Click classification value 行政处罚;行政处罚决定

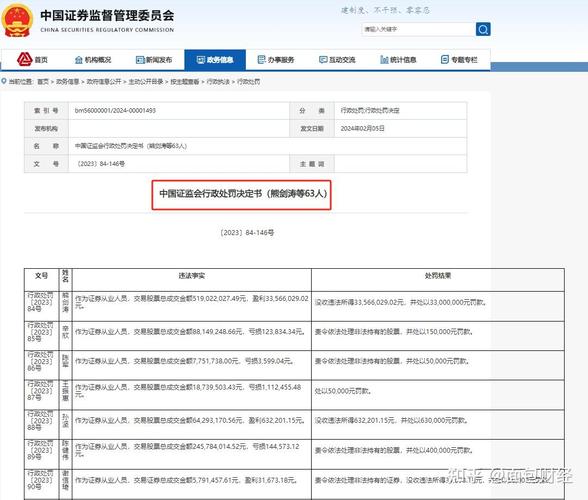(x=370, y=110)
